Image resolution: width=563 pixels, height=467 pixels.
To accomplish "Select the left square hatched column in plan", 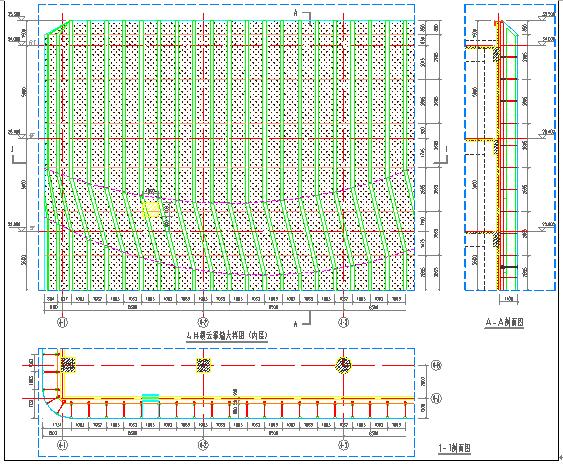I will point(67,365).
